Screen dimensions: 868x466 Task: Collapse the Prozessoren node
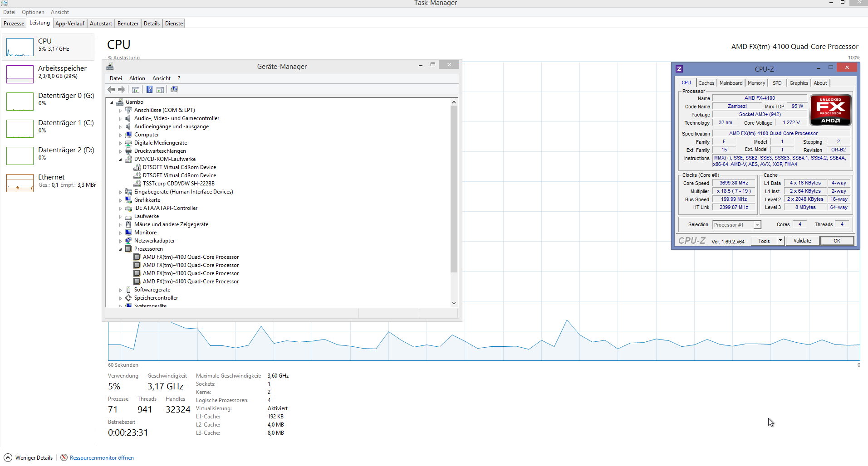click(120, 249)
